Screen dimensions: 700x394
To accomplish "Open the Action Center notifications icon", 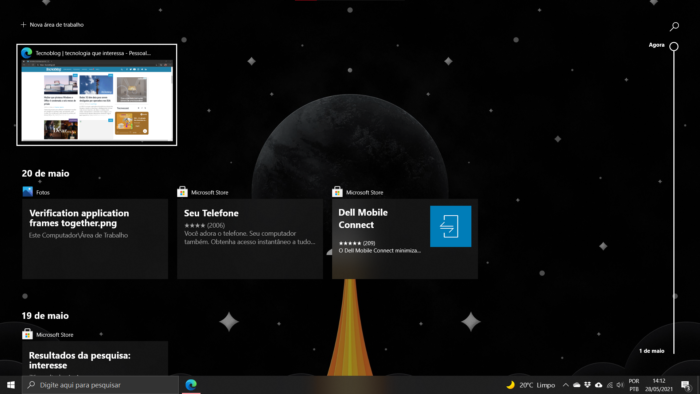I will [x=687, y=385].
